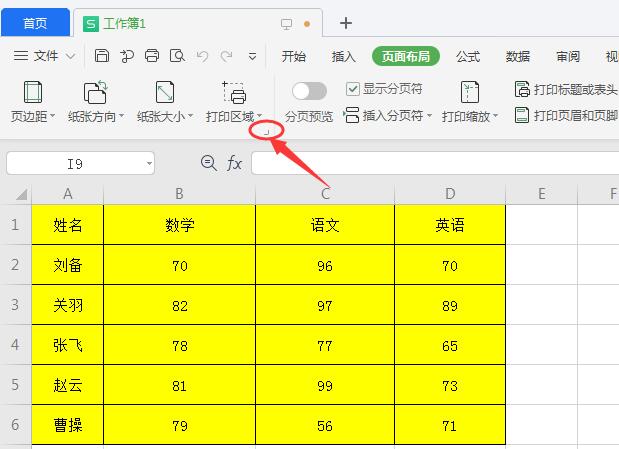The width and height of the screenshot is (619, 449).
Task: Click 曹操's math score 79
Action: point(180,425)
